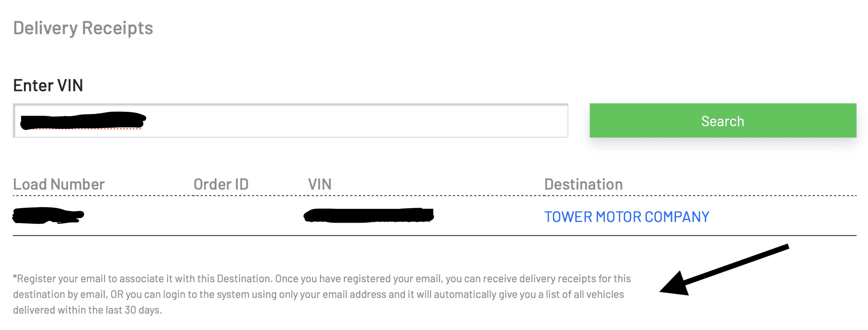Click the solid divider below results row
This screenshot has height=330, width=868.
(434, 236)
